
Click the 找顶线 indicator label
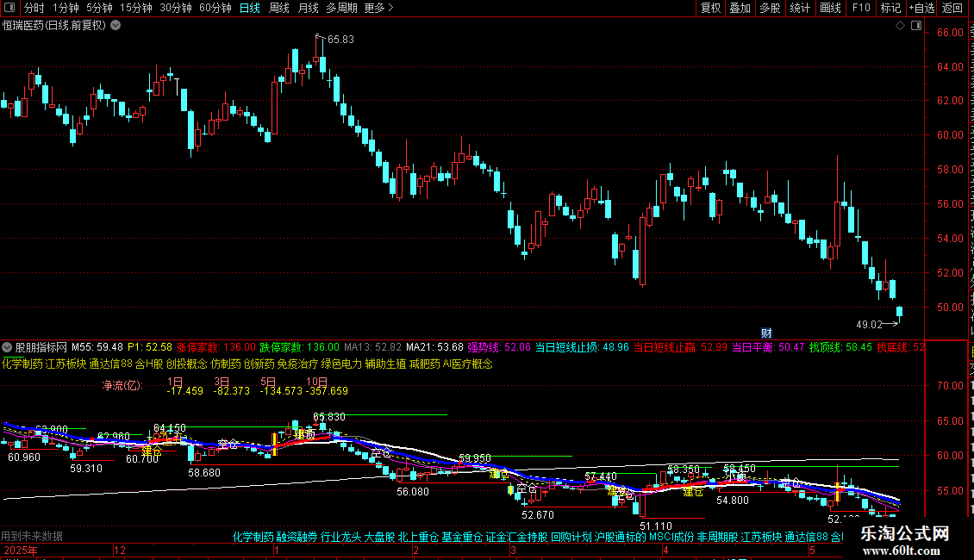tap(825, 347)
